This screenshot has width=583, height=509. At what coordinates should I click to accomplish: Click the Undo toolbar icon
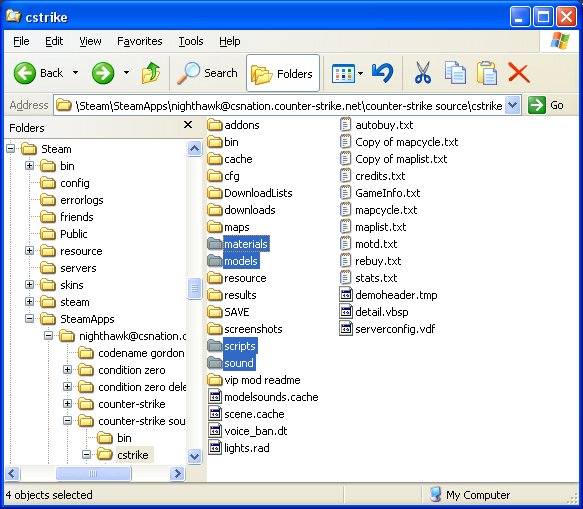click(383, 73)
